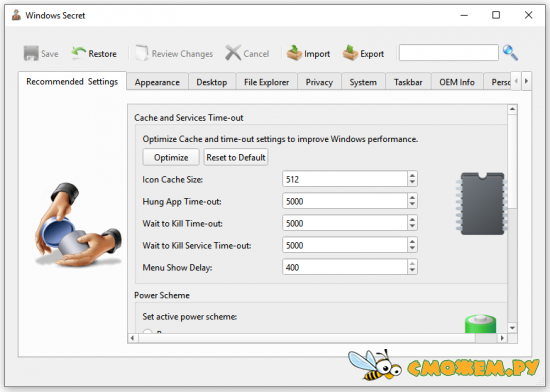
Task: Minimize the Windows Secret window
Action: pos(464,15)
